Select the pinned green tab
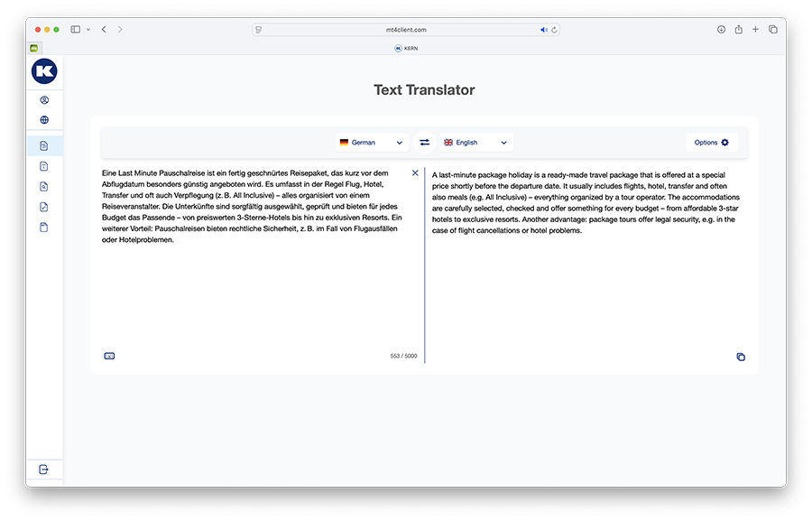 [x=34, y=48]
